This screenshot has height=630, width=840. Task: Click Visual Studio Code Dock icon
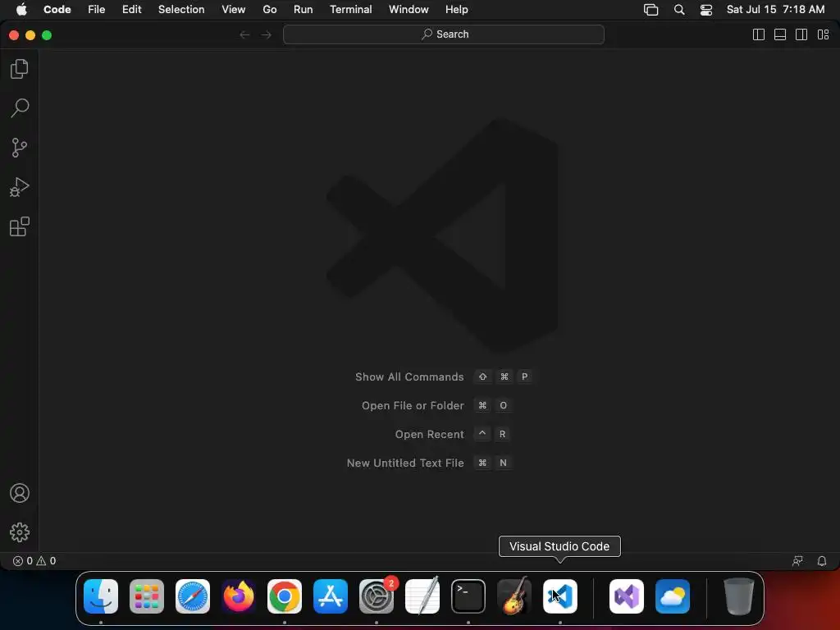tap(560, 596)
